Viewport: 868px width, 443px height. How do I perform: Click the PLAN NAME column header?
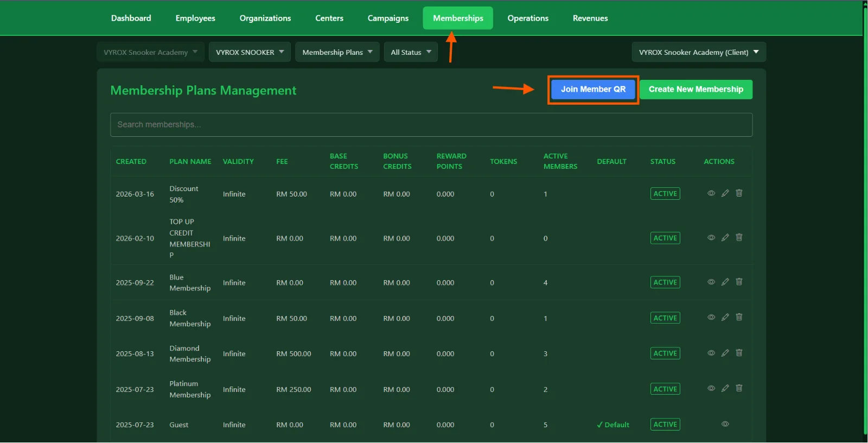click(x=190, y=162)
